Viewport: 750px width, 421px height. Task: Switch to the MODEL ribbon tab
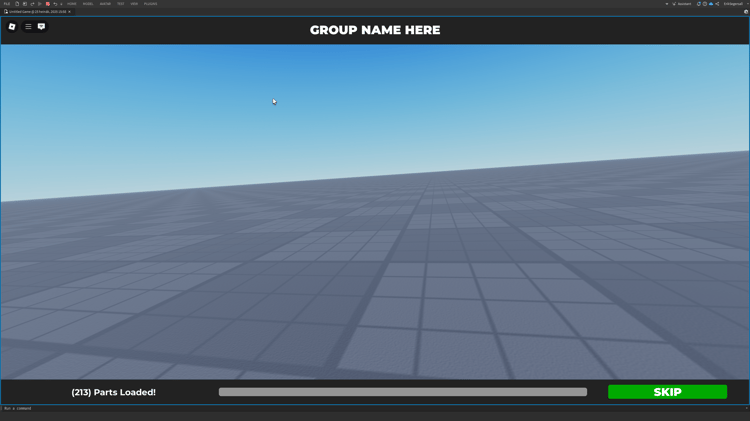[x=88, y=4]
